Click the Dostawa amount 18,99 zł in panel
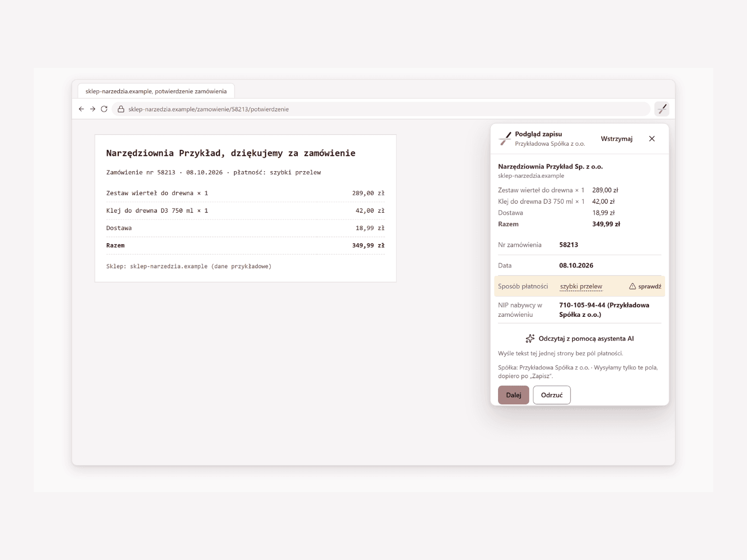Image resolution: width=747 pixels, height=560 pixels. point(603,213)
